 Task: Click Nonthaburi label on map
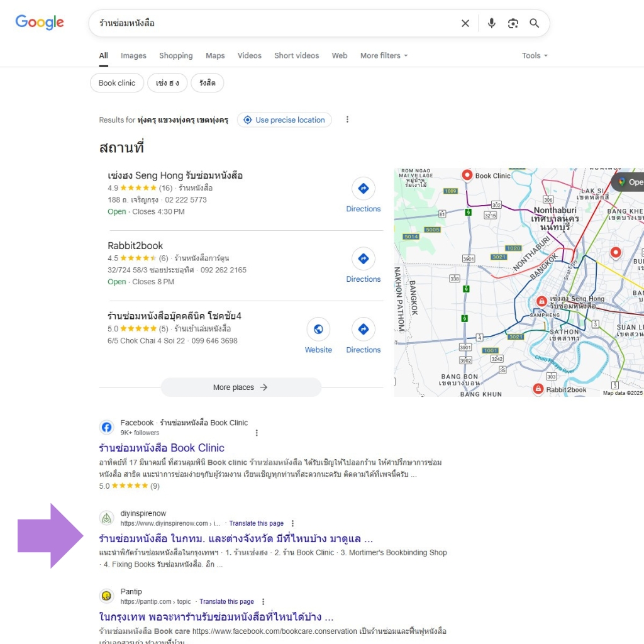click(555, 210)
